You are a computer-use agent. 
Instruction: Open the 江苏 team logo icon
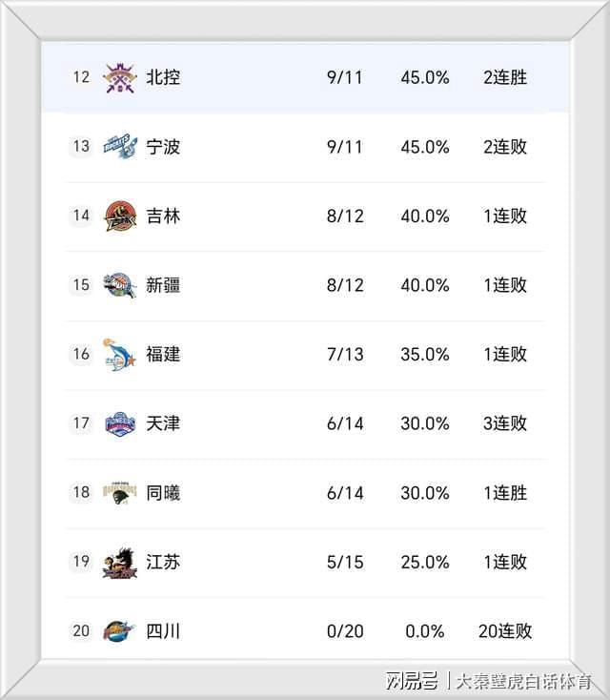[120, 562]
